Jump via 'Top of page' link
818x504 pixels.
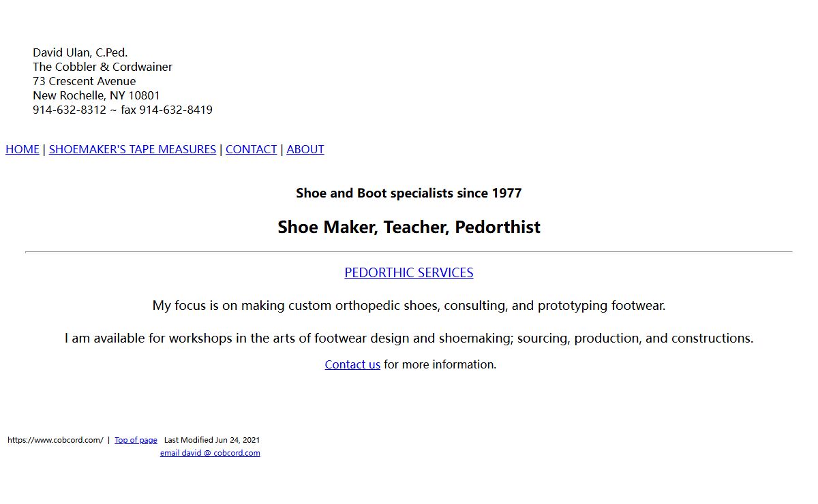click(136, 440)
